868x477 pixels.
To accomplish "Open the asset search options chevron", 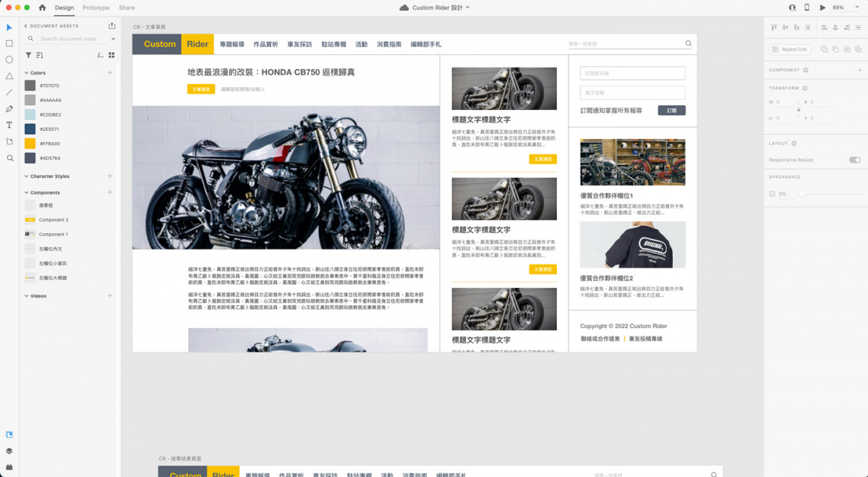I will coord(113,39).
